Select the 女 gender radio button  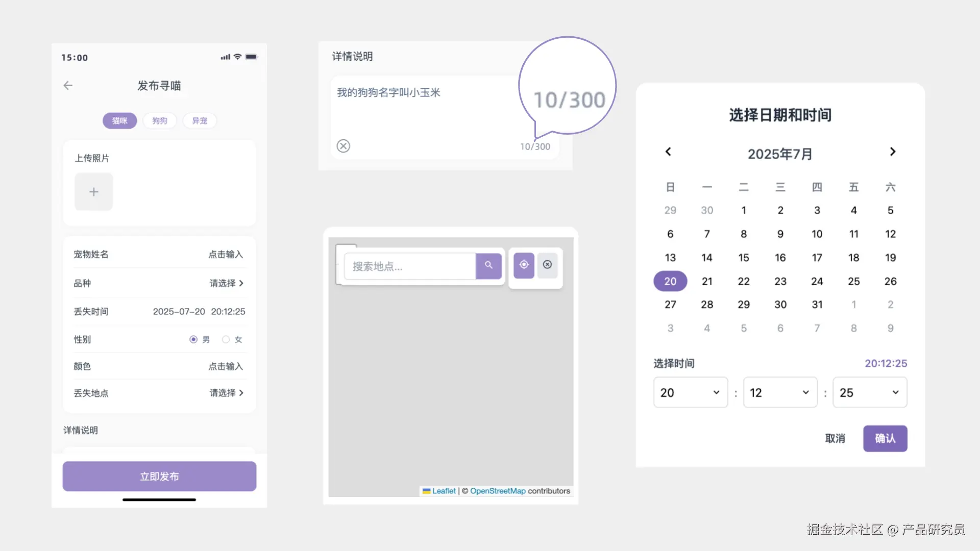226,339
